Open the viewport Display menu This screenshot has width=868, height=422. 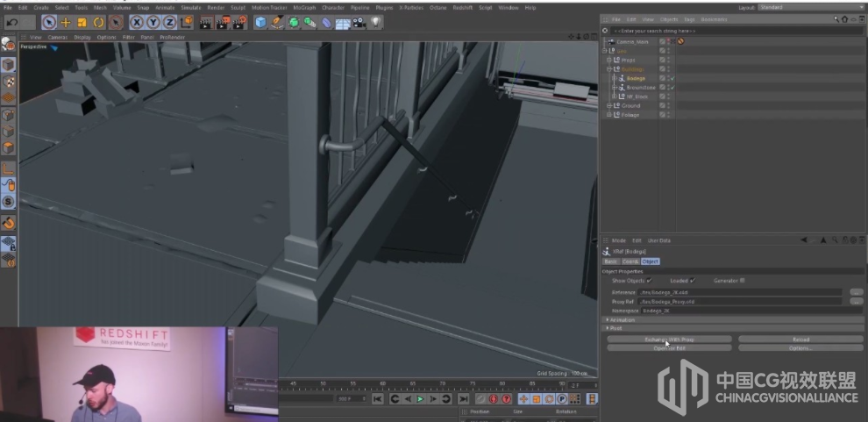tap(82, 37)
